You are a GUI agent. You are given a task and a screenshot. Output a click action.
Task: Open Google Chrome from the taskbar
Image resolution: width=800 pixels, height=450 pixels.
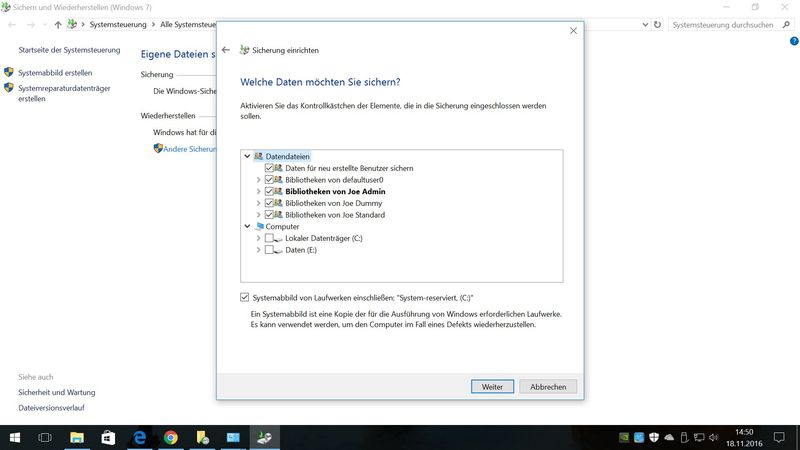coord(170,438)
